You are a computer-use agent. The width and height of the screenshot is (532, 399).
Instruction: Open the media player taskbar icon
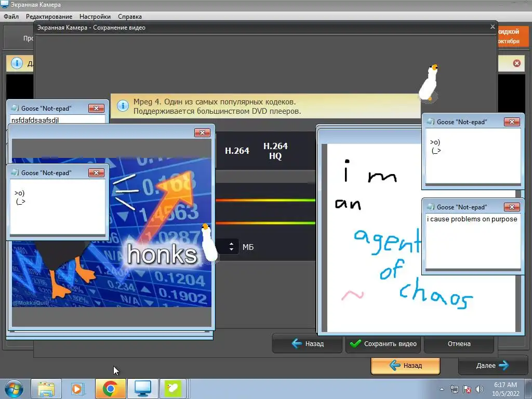(78, 389)
